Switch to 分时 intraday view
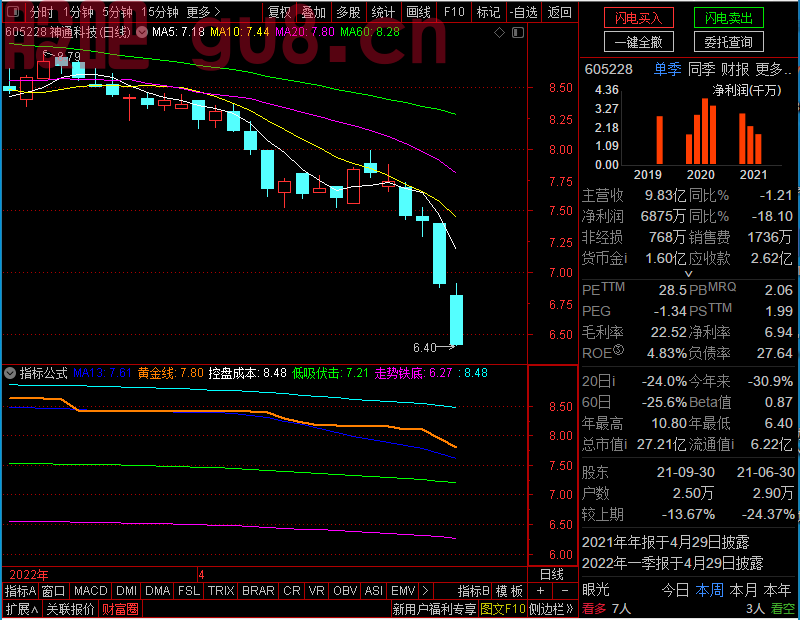Viewport: 800px width, 620px height. 41,12
